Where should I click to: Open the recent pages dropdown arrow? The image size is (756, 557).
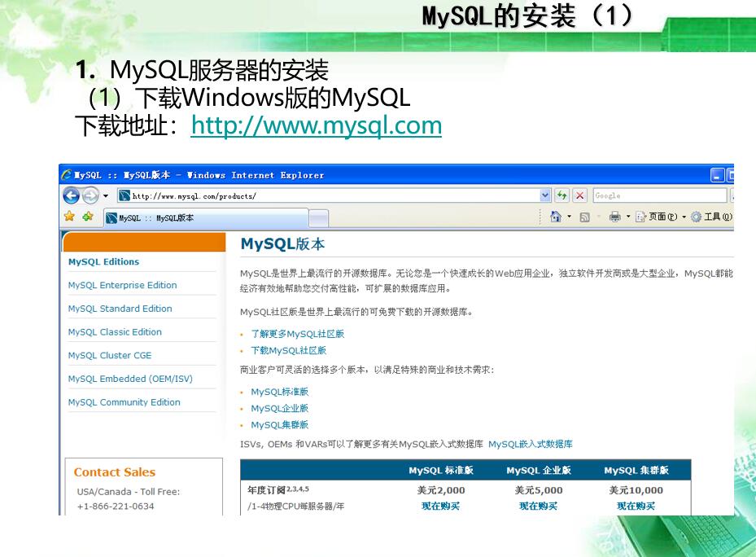[106, 196]
